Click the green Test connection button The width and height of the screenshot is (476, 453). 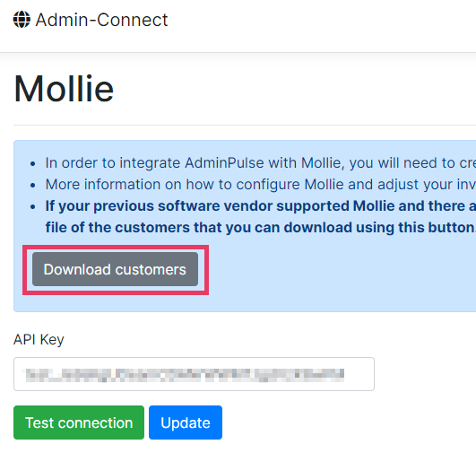click(79, 423)
